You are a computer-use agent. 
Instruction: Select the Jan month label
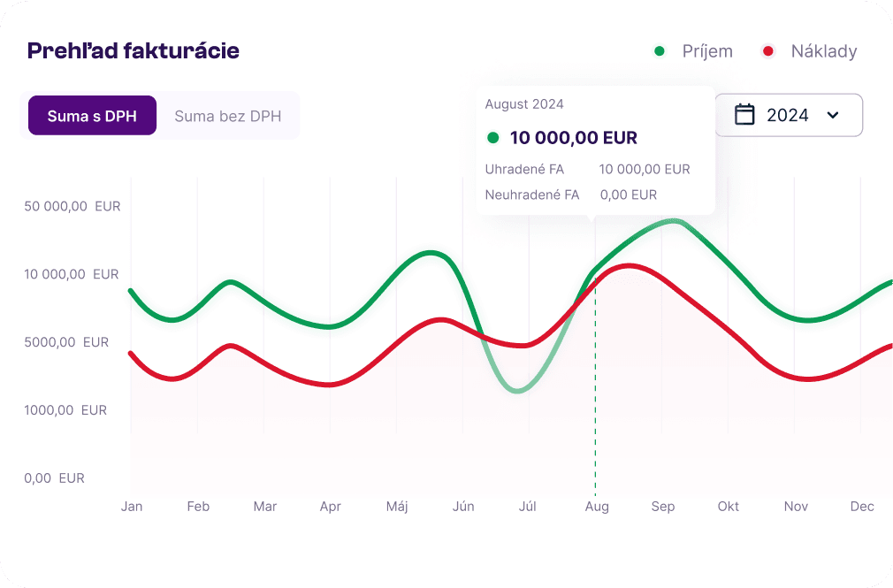tap(132, 507)
